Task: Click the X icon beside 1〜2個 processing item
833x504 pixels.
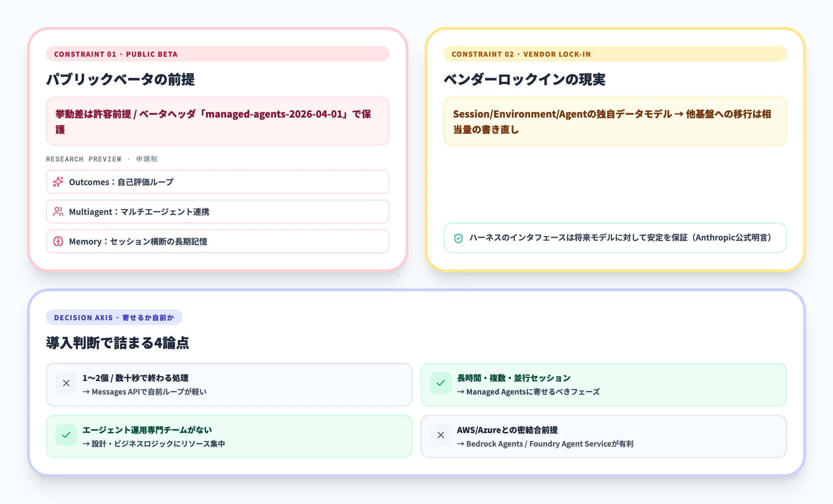Action: (x=66, y=383)
